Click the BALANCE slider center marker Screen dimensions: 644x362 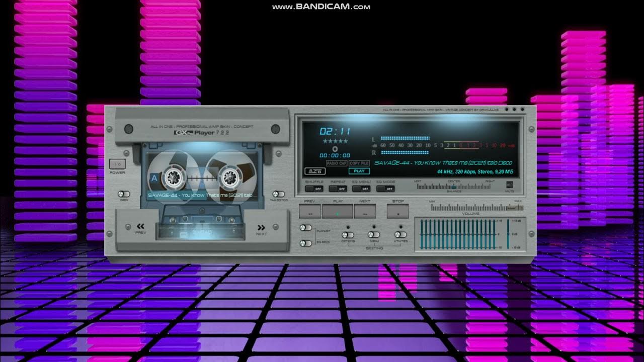(453, 186)
